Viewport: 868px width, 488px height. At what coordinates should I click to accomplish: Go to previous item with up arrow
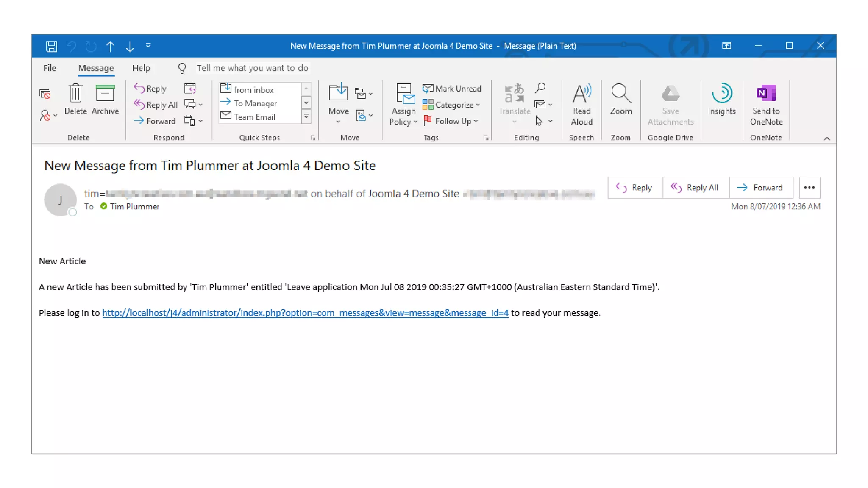pyautogui.click(x=110, y=46)
